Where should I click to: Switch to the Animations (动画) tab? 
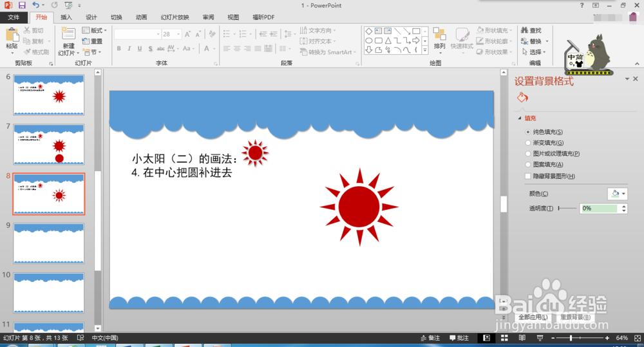click(x=141, y=17)
